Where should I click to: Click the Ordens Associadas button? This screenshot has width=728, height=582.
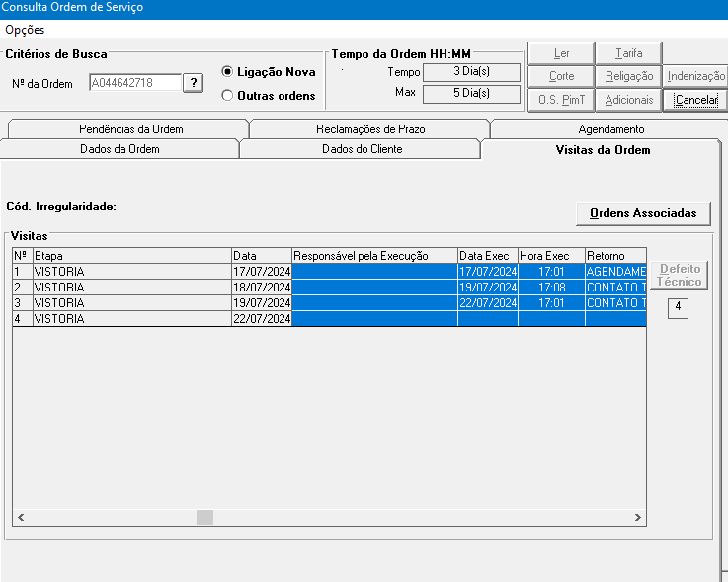(643, 213)
